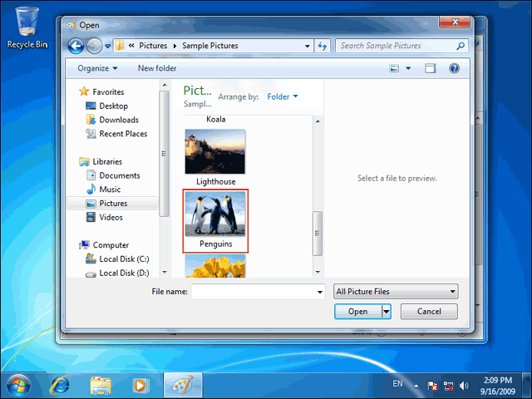Image resolution: width=532 pixels, height=399 pixels.
Task: Click New folder in the toolbar
Action: tap(157, 68)
